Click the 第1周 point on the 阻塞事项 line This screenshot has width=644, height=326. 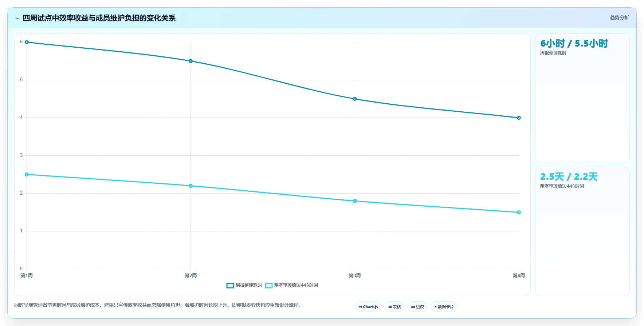click(x=27, y=175)
